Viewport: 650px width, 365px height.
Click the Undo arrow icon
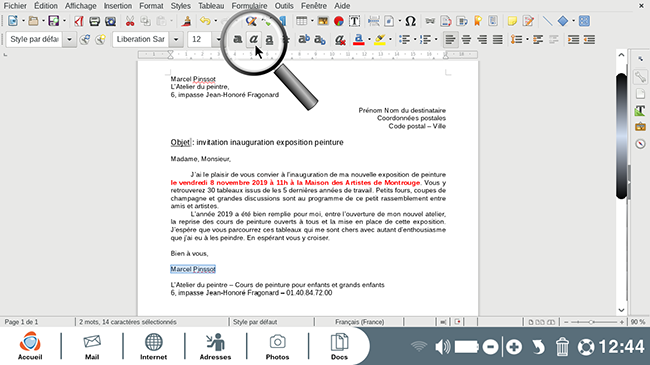(x=205, y=21)
